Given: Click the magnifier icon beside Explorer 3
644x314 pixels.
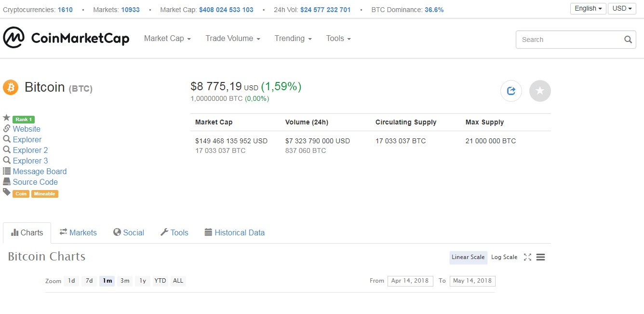Looking at the screenshot, I should coord(7,160).
